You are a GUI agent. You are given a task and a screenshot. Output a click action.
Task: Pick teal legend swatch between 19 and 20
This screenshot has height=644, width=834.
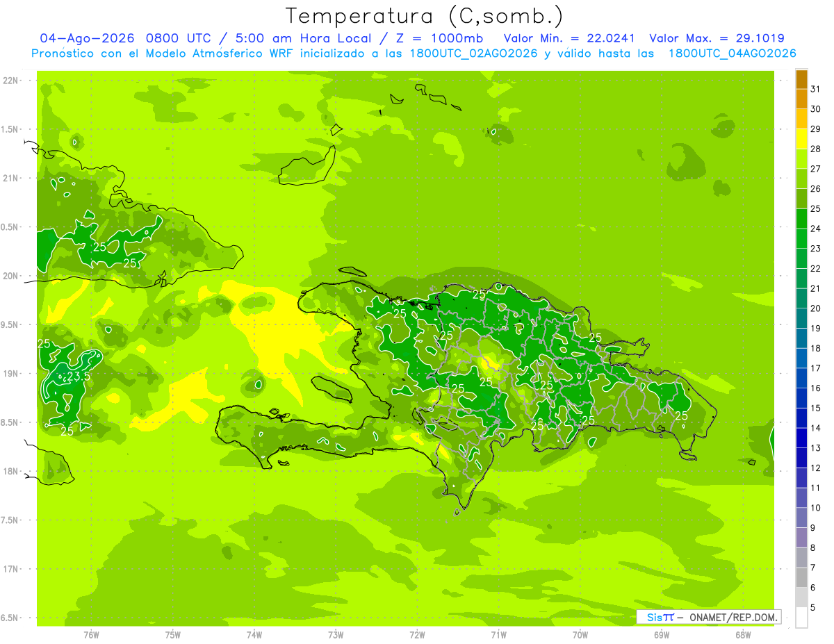tap(801, 318)
